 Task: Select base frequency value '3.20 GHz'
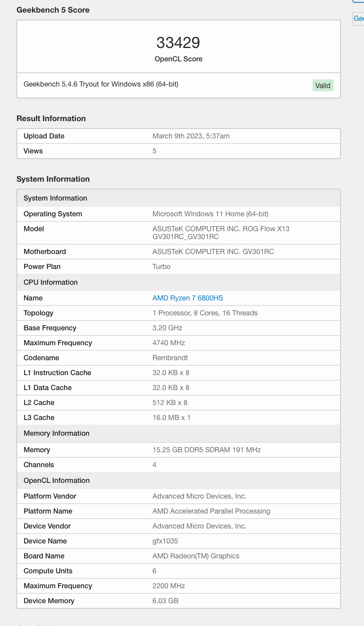coord(167,328)
